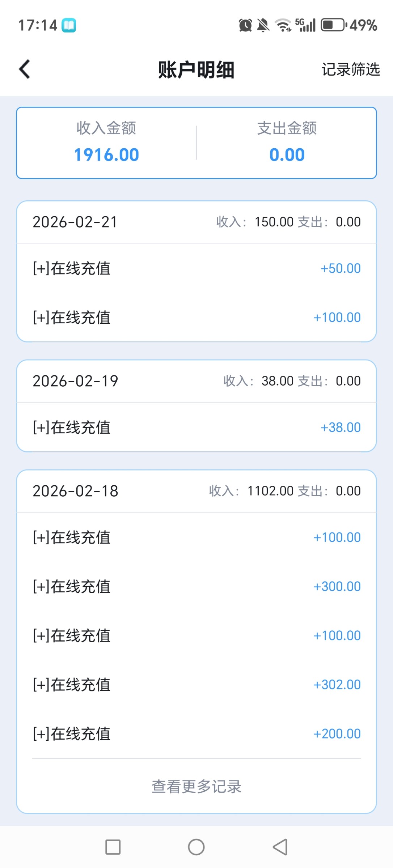
Task: Select the 2026-02-21 date header
Action: (x=75, y=222)
